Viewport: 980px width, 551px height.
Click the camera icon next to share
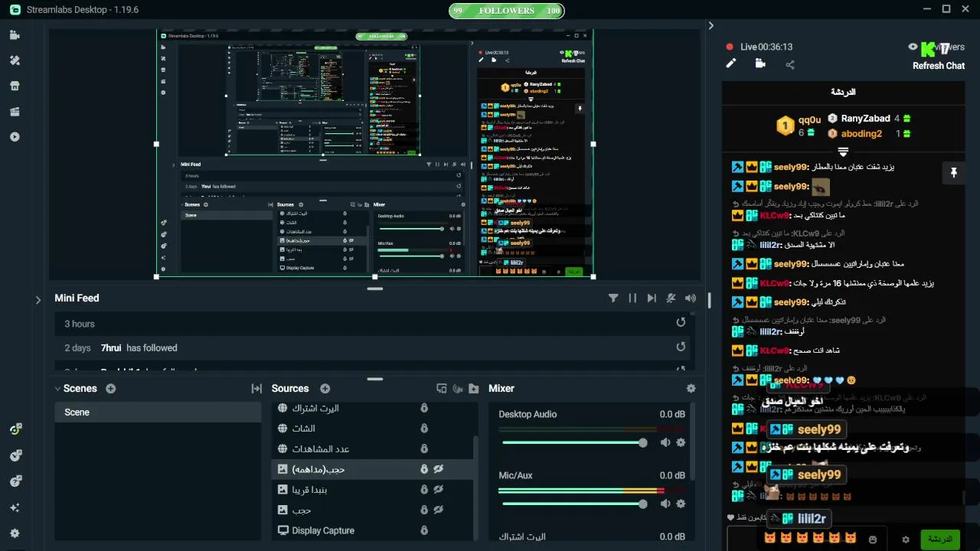click(760, 64)
